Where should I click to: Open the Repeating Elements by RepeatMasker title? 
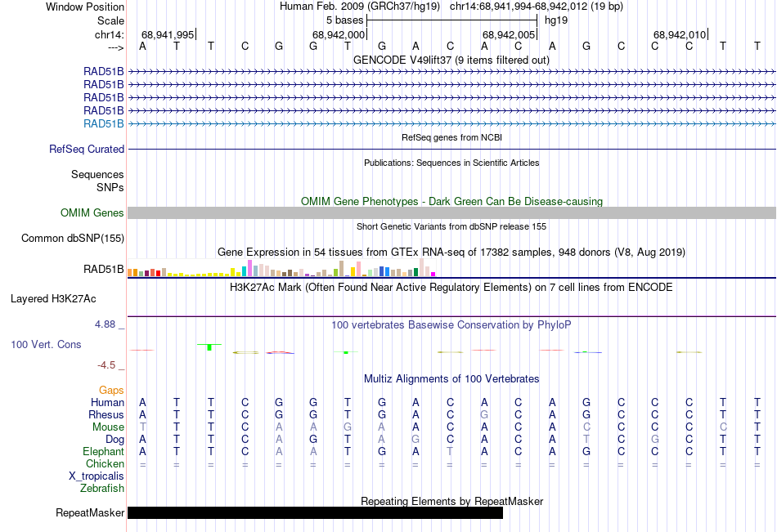[451, 501]
